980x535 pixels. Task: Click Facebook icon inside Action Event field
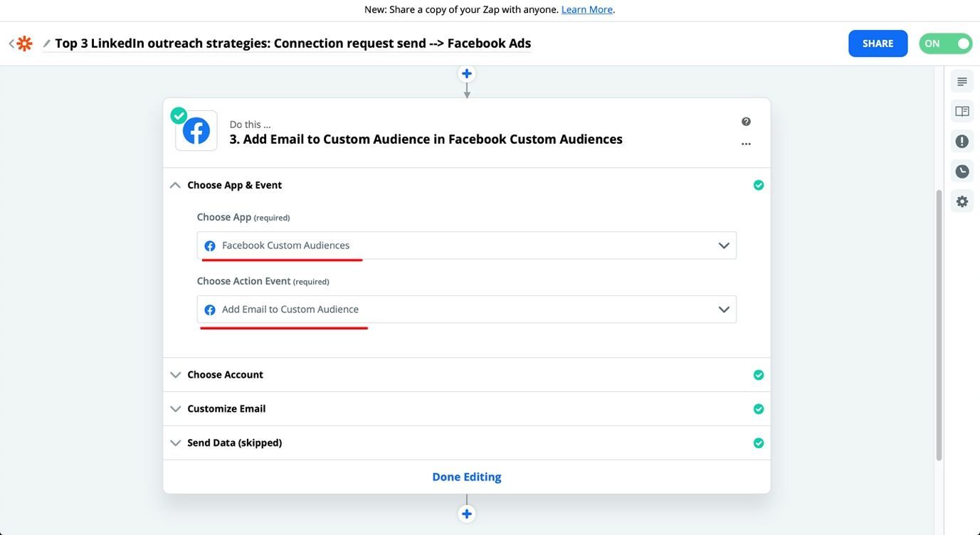(x=210, y=310)
